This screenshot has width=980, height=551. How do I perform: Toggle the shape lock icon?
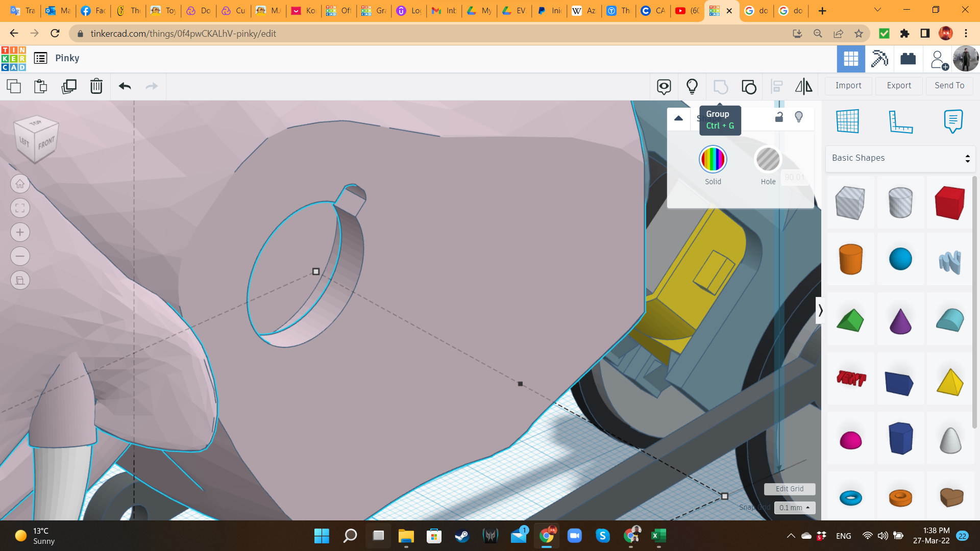click(779, 117)
